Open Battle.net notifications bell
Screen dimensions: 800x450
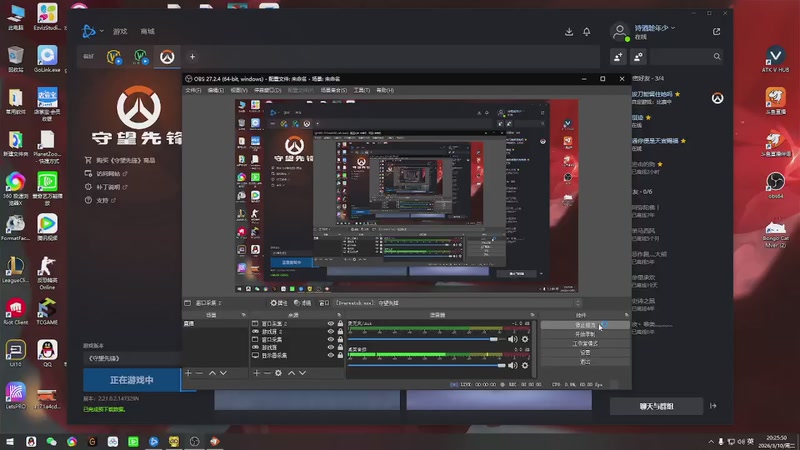587,32
